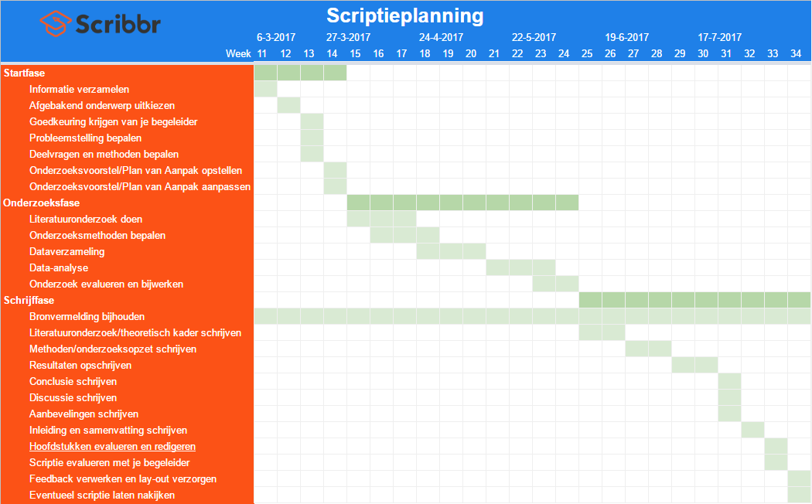
Task: Select the Bronvermelding bijhouden task label
Action: tap(87, 317)
